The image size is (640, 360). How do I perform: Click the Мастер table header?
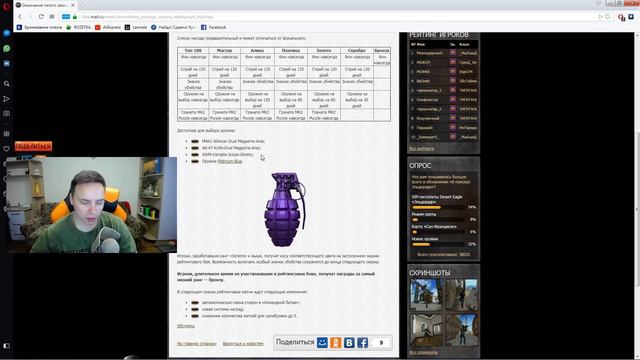(224, 51)
